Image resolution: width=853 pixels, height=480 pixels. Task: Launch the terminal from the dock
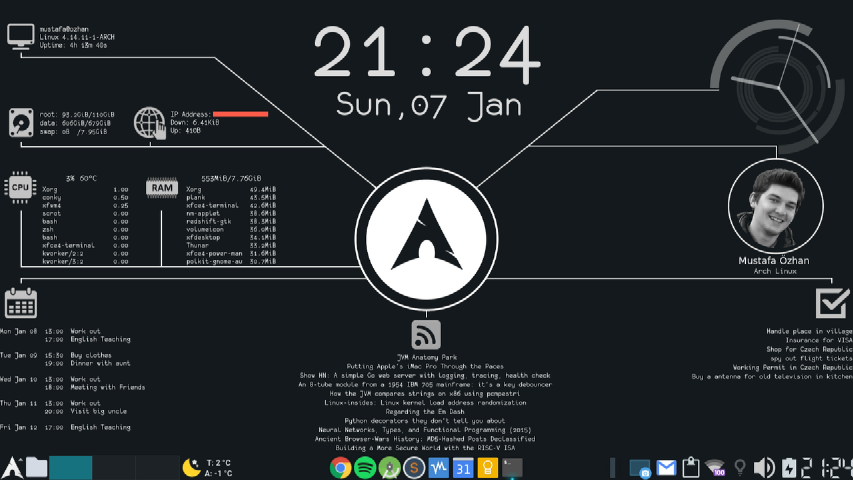(512, 467)
